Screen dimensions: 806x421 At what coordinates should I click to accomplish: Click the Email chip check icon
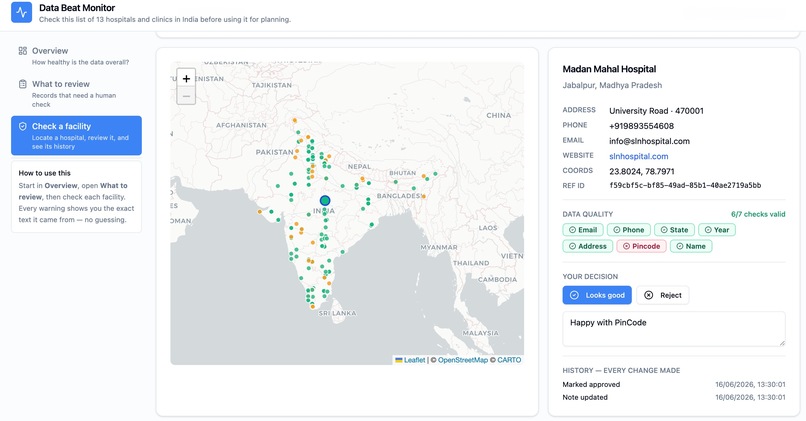tap(572, 230)
